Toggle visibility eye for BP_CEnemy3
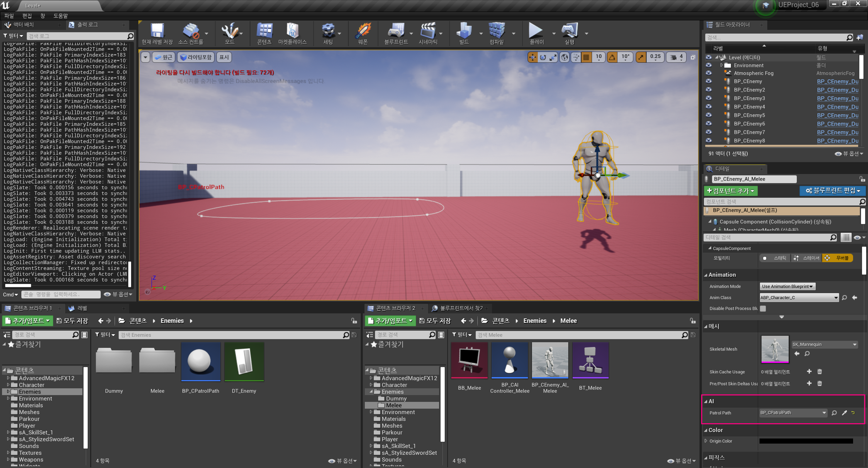Screen dimensions: 868x468 click(709, 98)
